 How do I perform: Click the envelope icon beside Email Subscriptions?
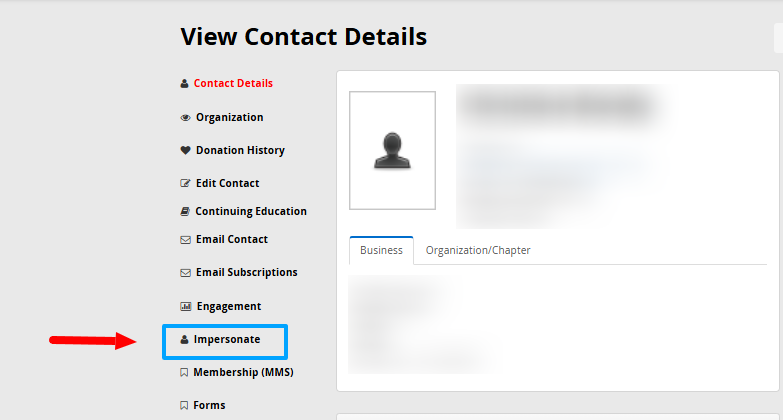click(x=185, y=273)
